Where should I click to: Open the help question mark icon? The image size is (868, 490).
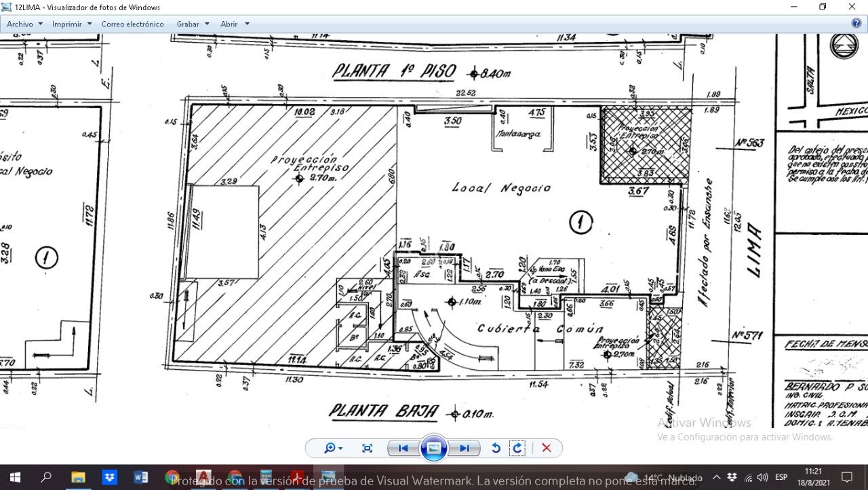click(x=856, y=23)
